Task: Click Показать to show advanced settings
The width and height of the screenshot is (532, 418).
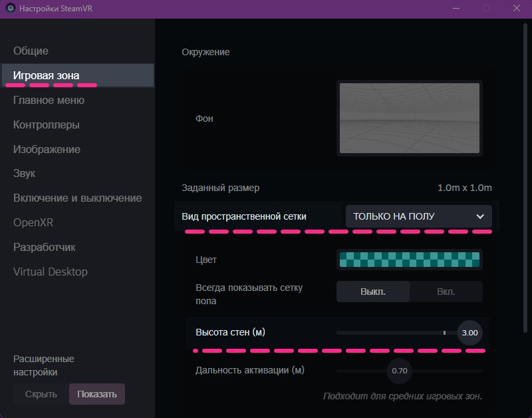Action: tap(97, 394)
